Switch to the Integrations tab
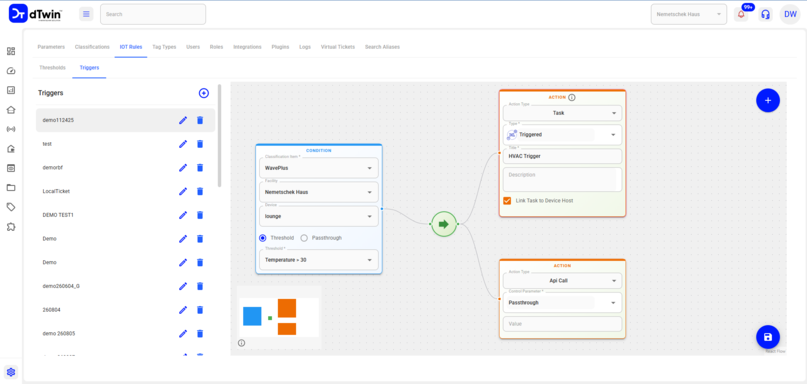 pos(248,47)
